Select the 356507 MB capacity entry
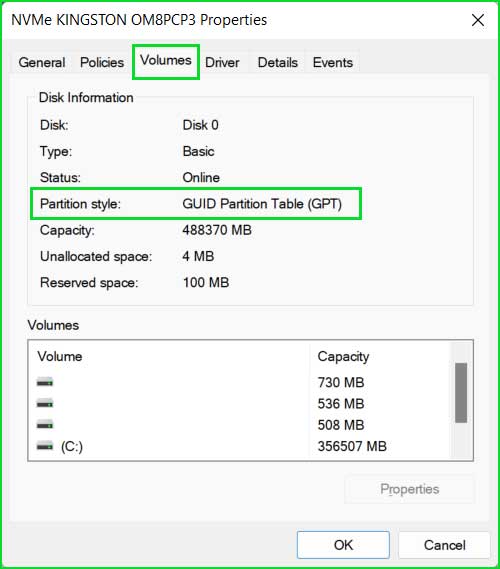 (352, 446)
